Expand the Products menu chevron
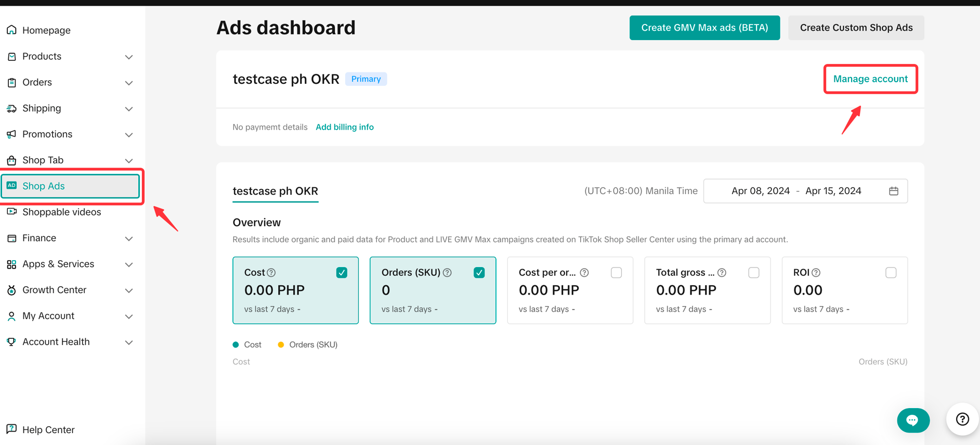 [129, 57]
